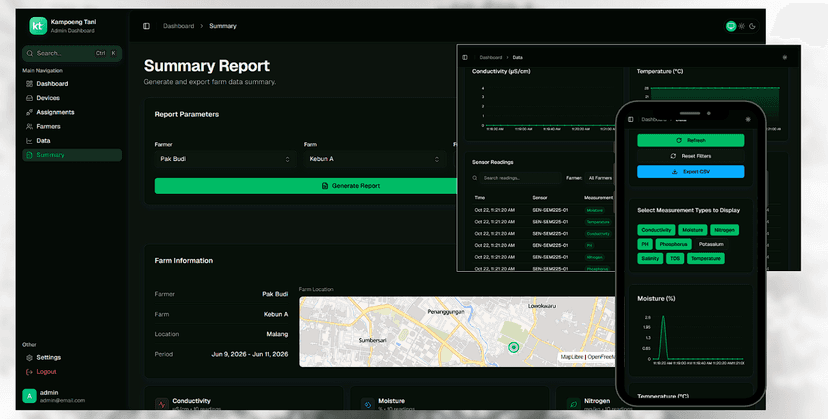The height and width of the screenshot is (419, 828).
Task: Enable the Potassium measurement chip on phone
Action: point(711,244)
